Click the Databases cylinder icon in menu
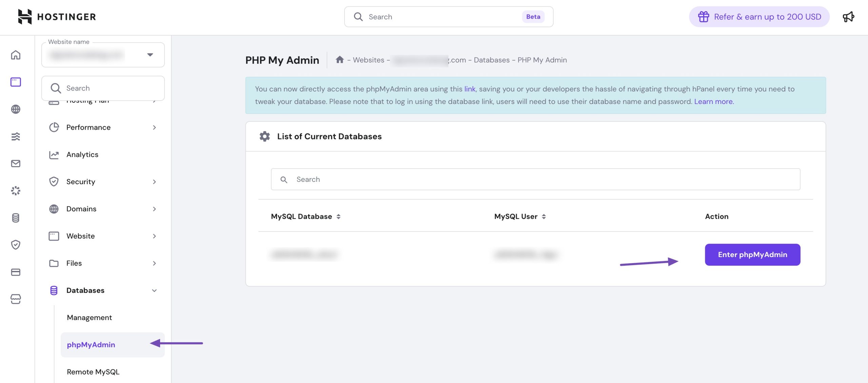This screenshot has width=868, height=383. click(x=54, y=290)
